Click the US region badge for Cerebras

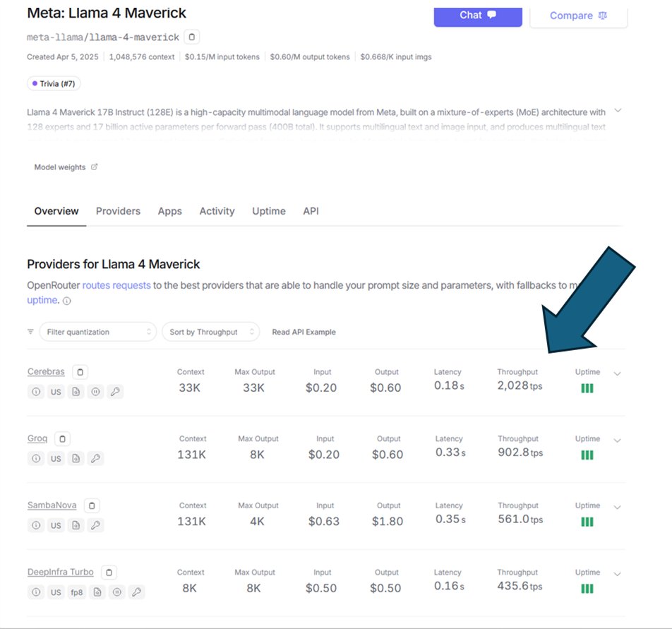tap(56, 392)
